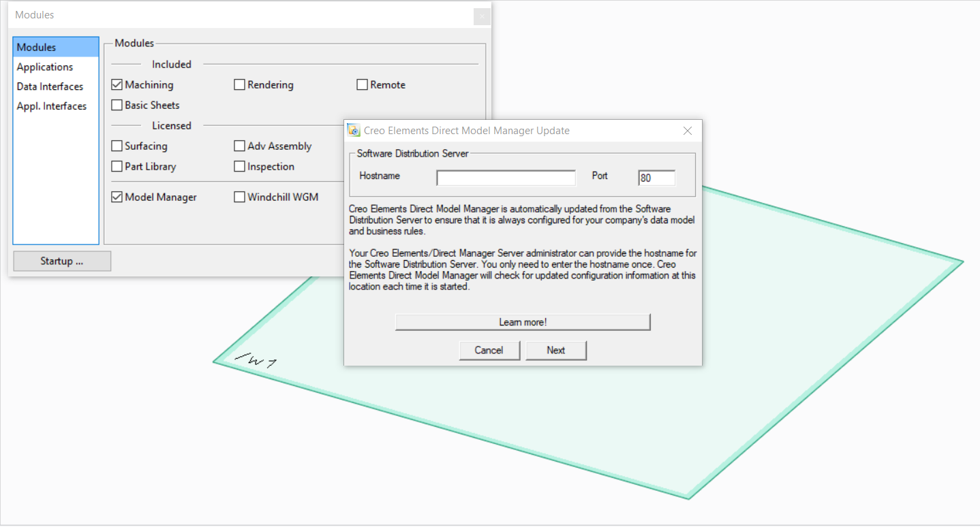Enable the Basic Sheets module
Screen dimensions: 980x527
click(x=117, y=104)
